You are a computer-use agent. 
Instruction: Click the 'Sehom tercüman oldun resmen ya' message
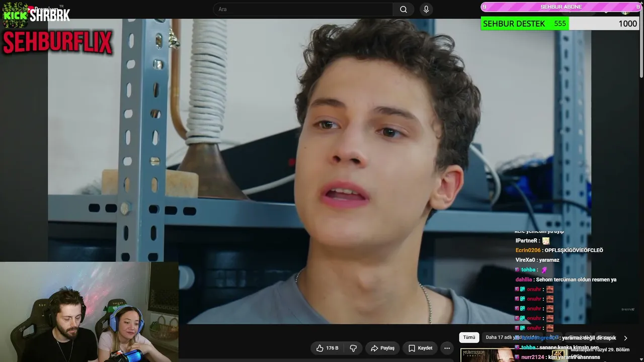coord(576,280)
